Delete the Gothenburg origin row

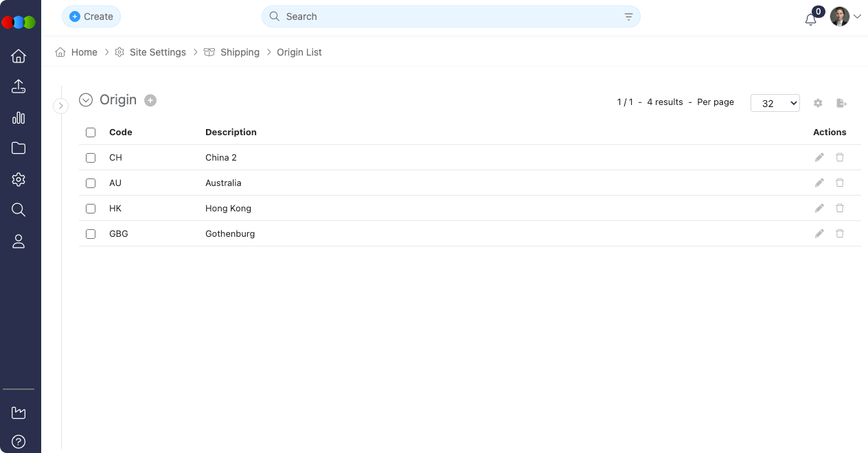[839, 234]
